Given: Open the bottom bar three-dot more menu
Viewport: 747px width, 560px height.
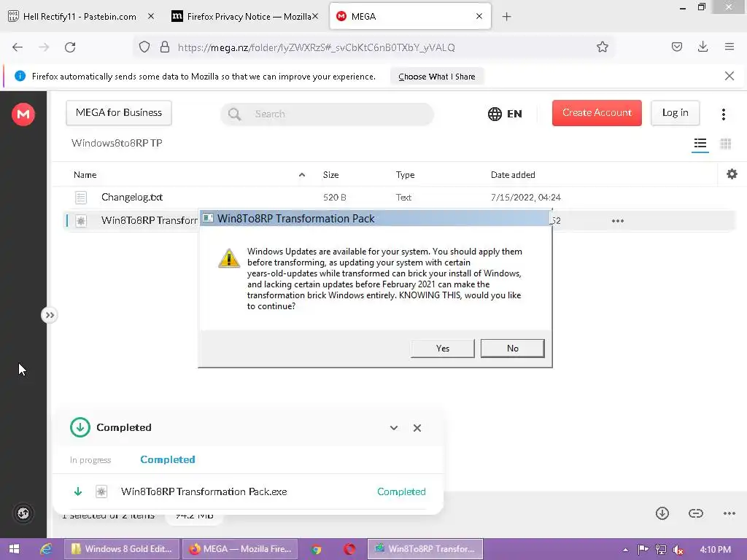Looking at the screenshot, I should tap(729, 513).
